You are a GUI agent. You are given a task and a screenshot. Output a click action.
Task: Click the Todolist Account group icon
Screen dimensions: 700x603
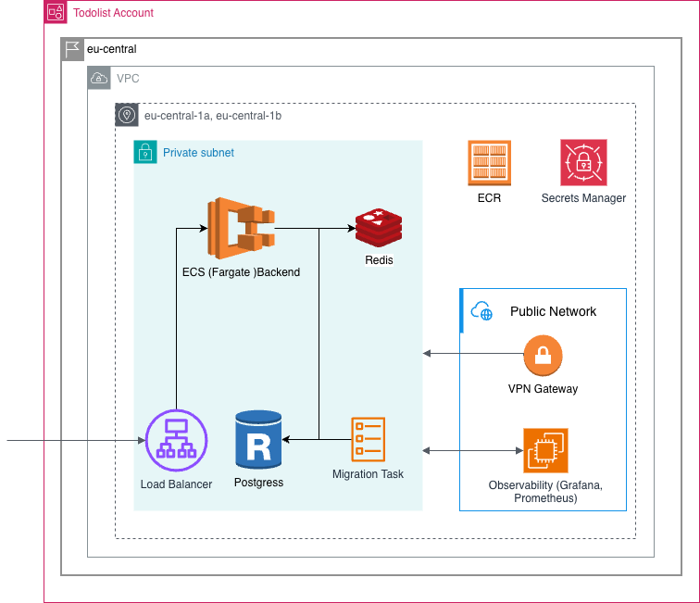(56, 12)
